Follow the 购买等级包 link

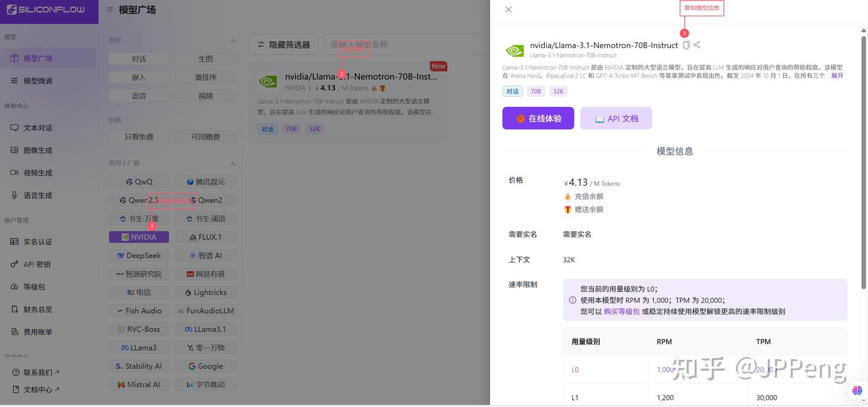[x=621, y=311]
